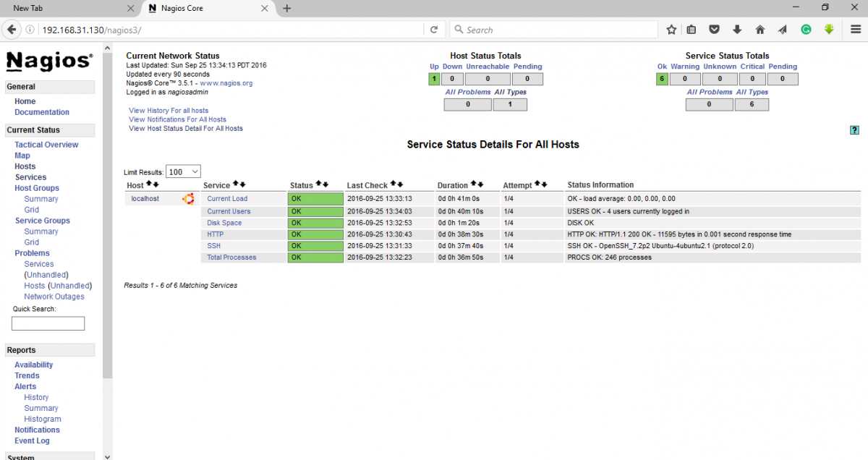Open Documentation in sidebar
This screenshot has height=460, width=868.
point(42,112)
